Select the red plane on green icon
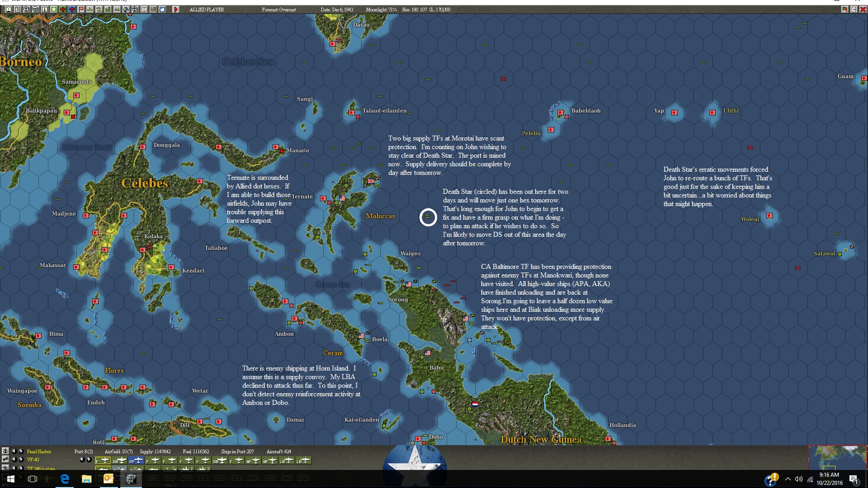Viewport: 868px width, 488px height. point(62,9)
